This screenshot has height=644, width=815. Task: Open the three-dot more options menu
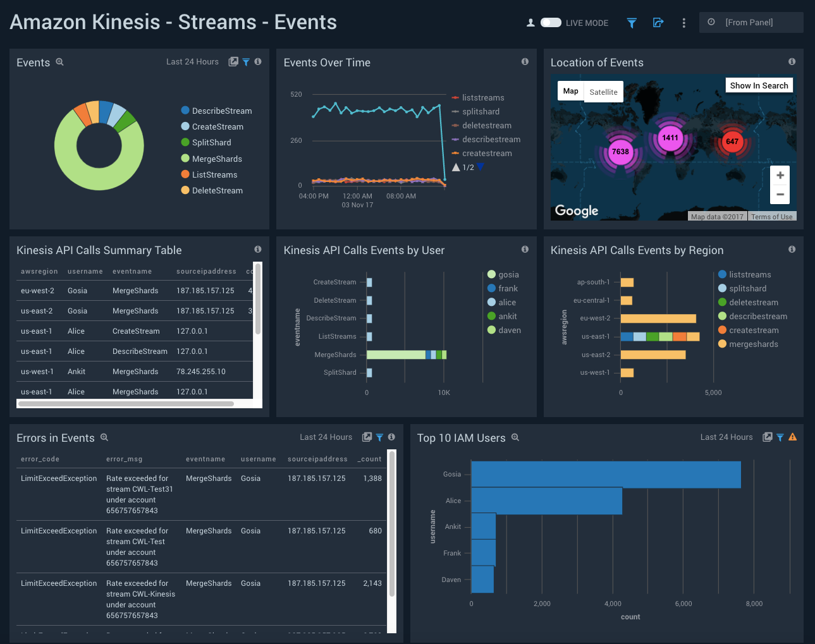pos(683,23)
